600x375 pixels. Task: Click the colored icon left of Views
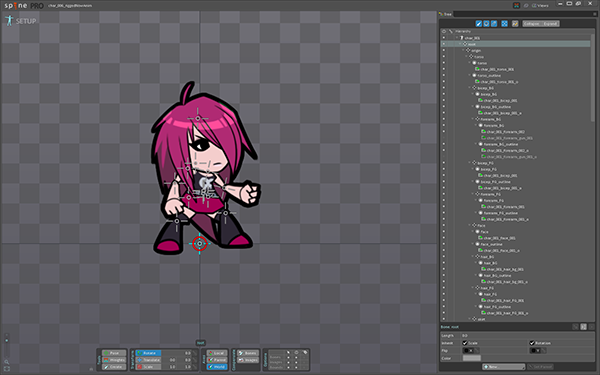coord(516,5)
